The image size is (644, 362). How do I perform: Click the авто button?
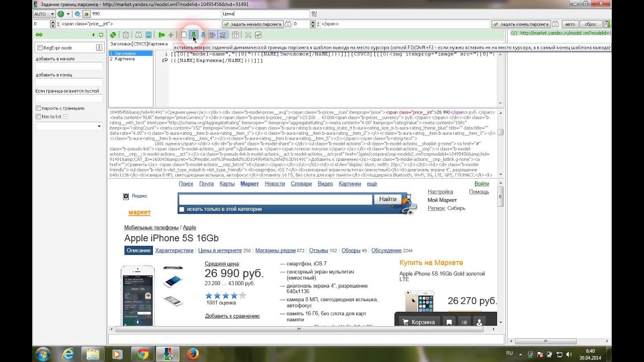[570, 24]
